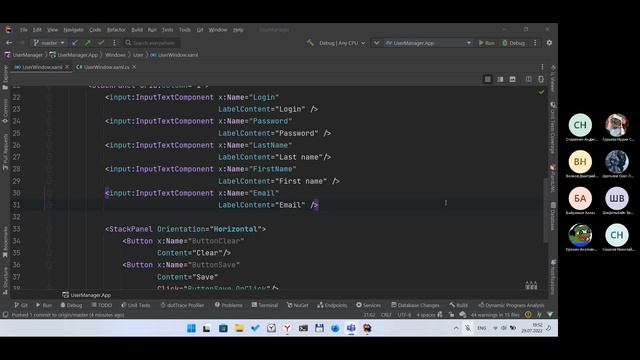640x360 pixels.
Task: Toggle vertical split layout icon
Action: (x=528, y=79)
